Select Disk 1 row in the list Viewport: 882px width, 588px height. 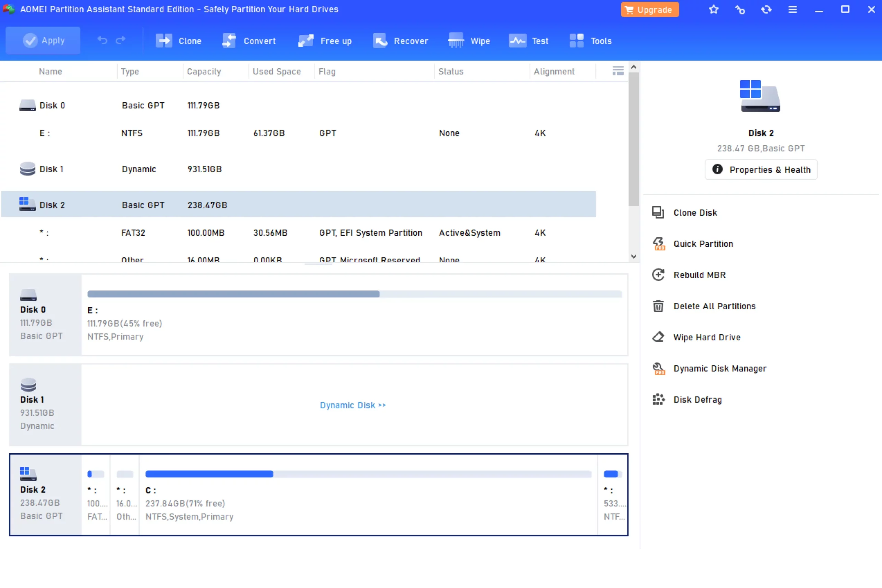52,169
